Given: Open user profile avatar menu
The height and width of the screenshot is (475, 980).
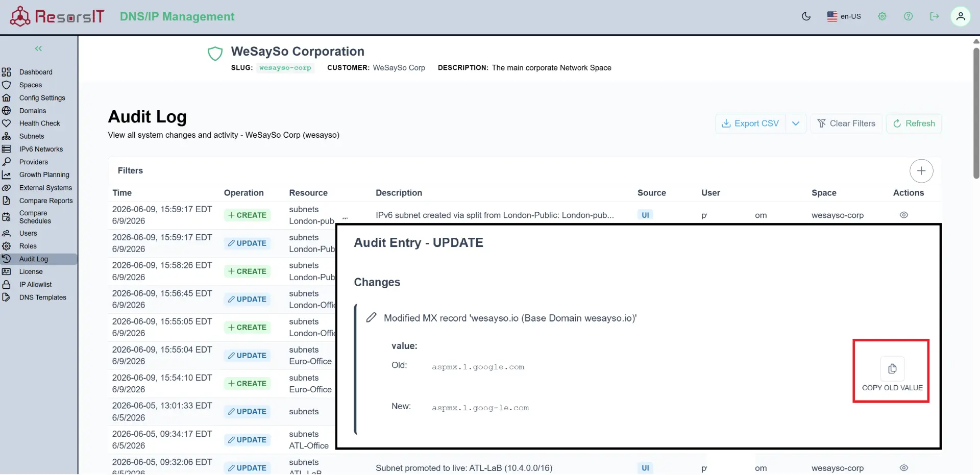Looking at the screenshot, I should 960,16.
